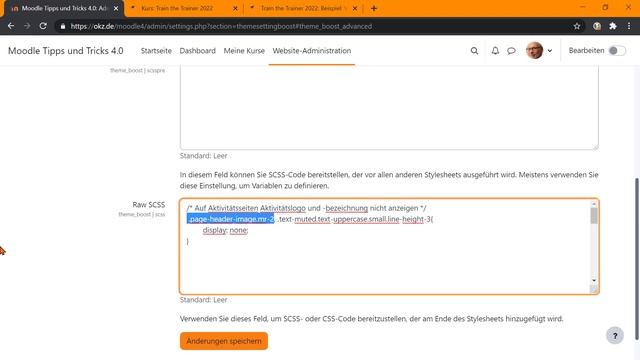Open Meine Kurse in navigation
This screenshot has width=640, height=360.
[244, 51]
